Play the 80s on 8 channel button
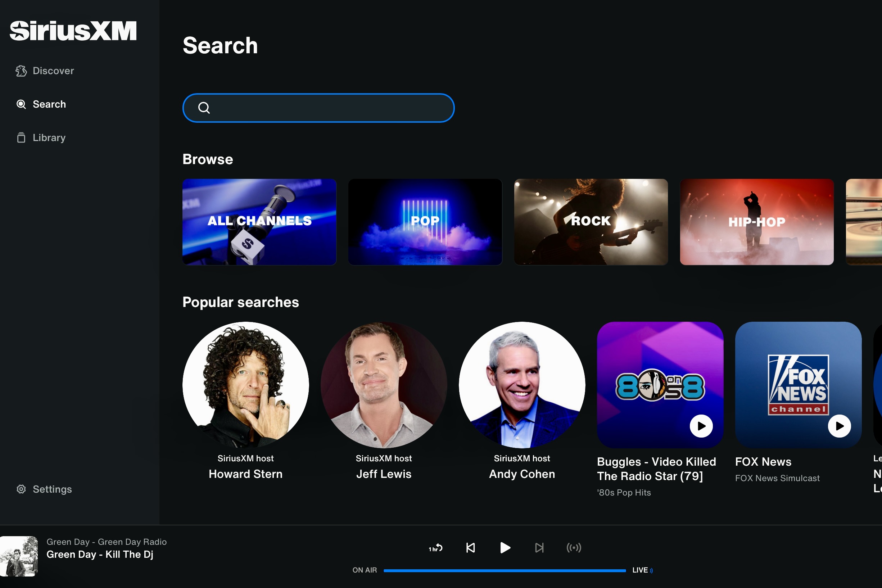 click(701, 426)
